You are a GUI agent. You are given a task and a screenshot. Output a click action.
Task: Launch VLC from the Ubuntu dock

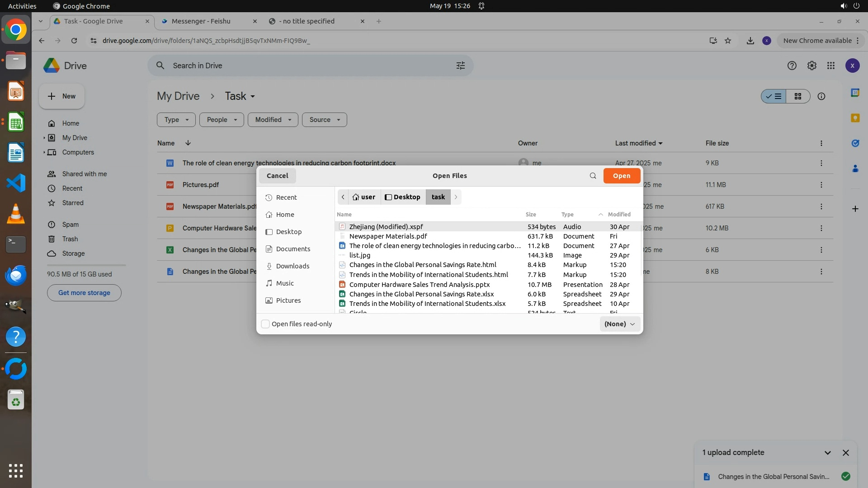coord(16,214)
